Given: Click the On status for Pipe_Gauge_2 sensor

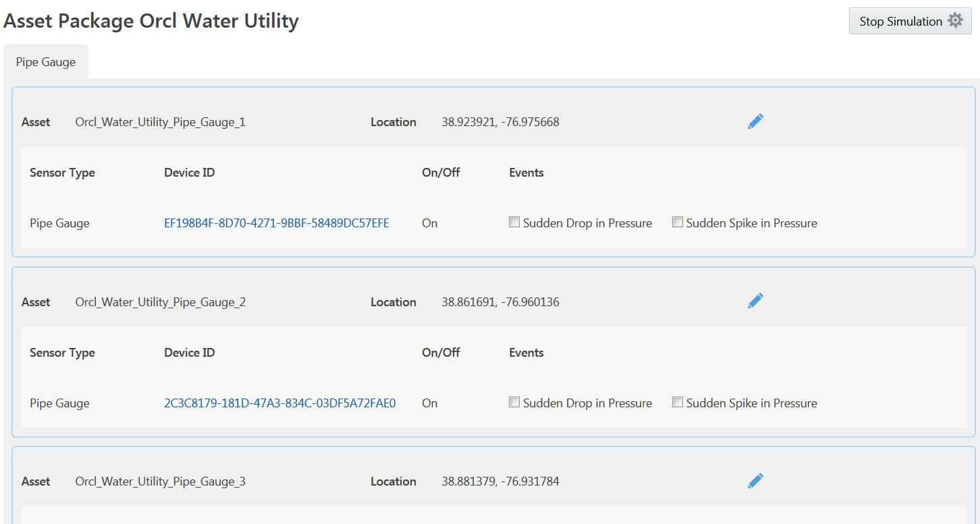Looking at the screenshot, I should pos(430,403).
